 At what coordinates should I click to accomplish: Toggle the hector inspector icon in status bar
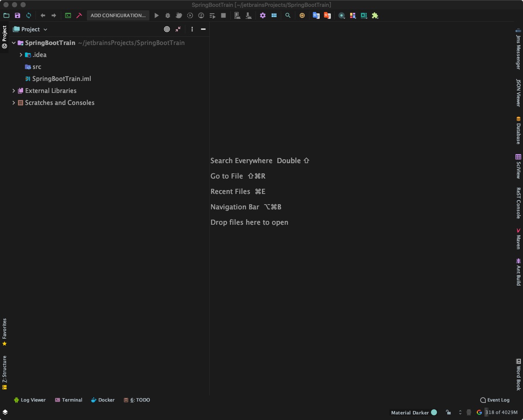(x=469, y=412)
